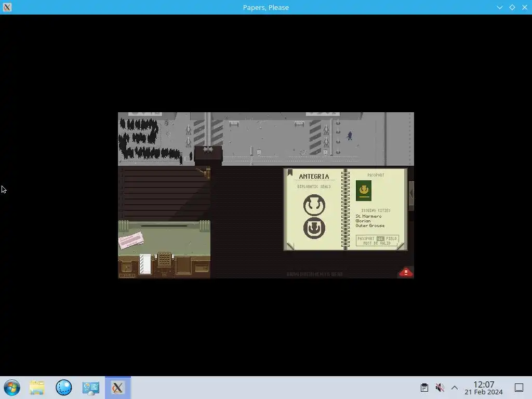Click the 'St. Marmero' issuing city
532x399 pixels.
[x=368, y=216]
